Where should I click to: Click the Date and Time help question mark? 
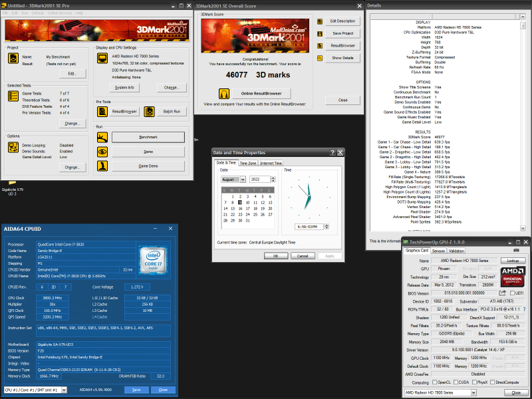[x=332, y=152]
